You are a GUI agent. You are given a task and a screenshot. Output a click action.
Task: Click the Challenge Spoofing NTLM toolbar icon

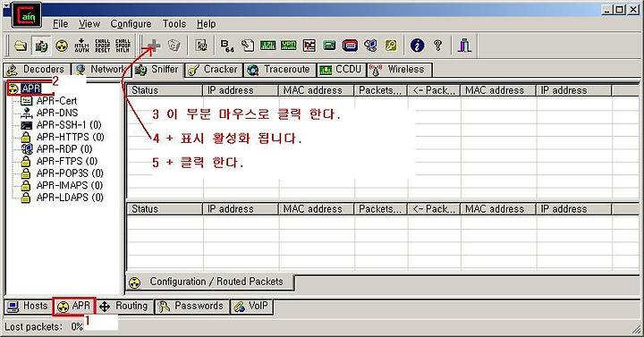point(123,46)
